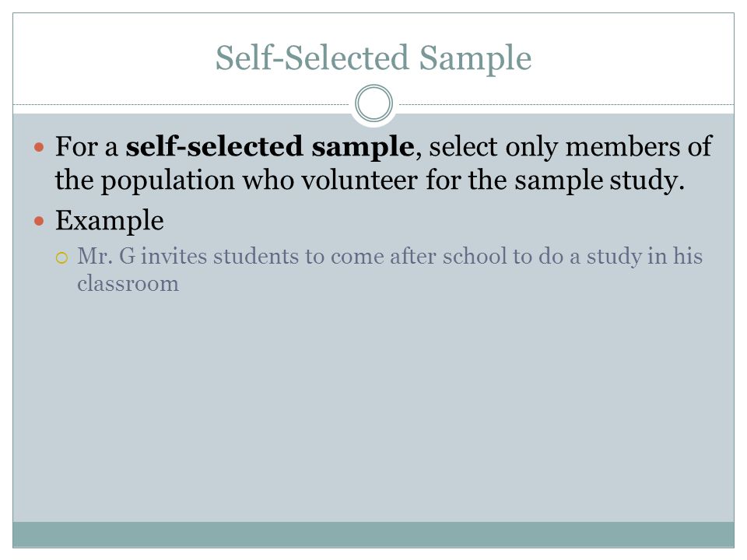Viewport: 747px width, 560px height.
Task: Click the yellow hollow bullet before 'Mr. G'
Action: tap(61, 258)
